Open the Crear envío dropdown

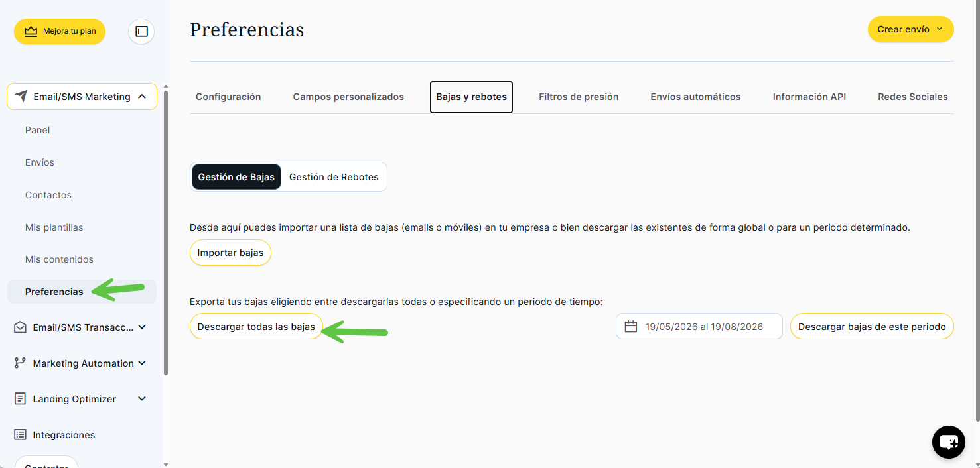pyautogui.click(x=910, y=29)
